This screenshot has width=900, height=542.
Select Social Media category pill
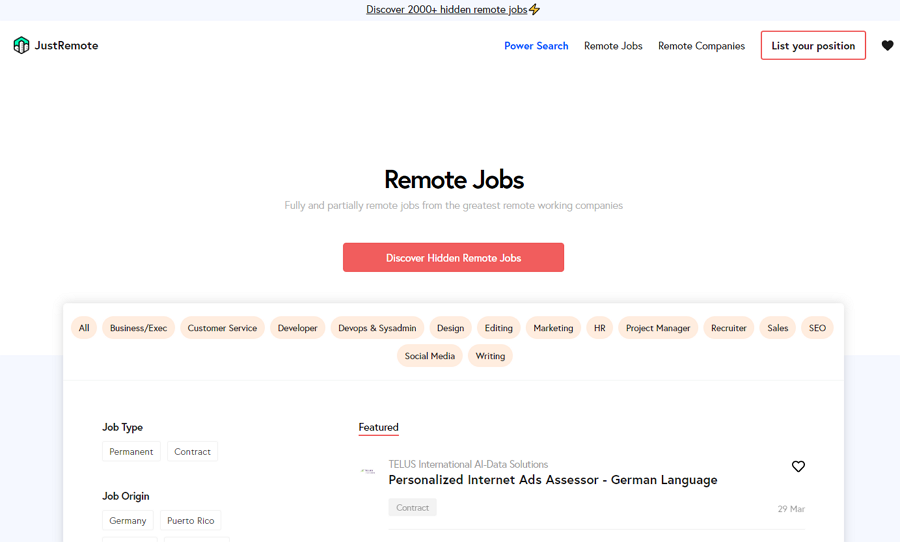coord(429,356)
